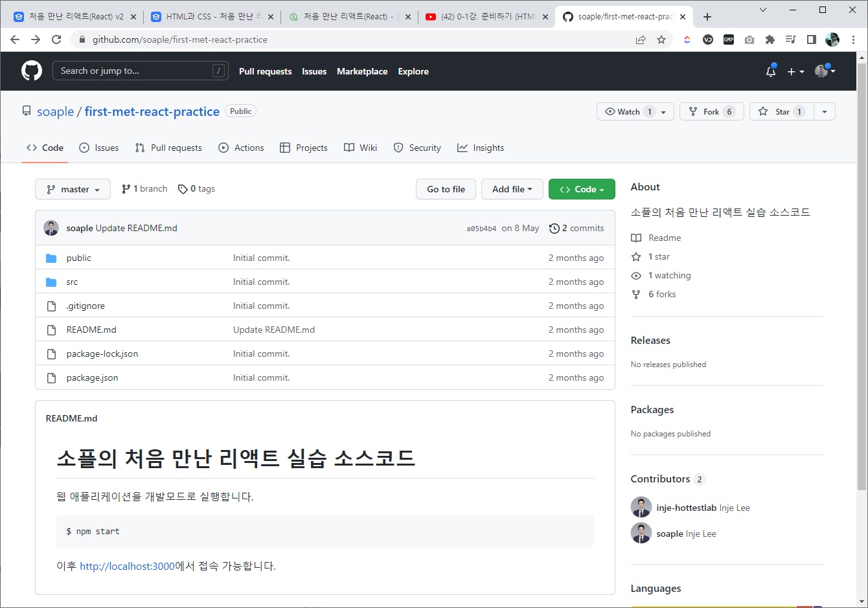Open package.json file

pyautogui.click(x=92, y=377)
